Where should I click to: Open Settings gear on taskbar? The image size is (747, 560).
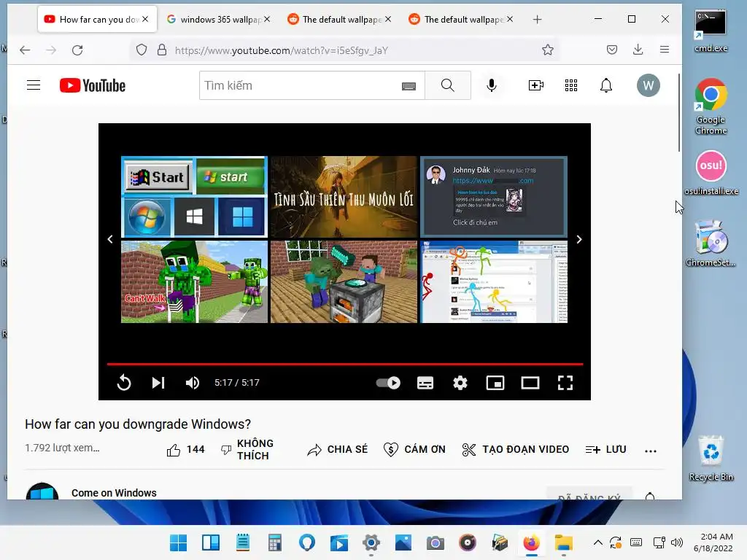point(371,542)
